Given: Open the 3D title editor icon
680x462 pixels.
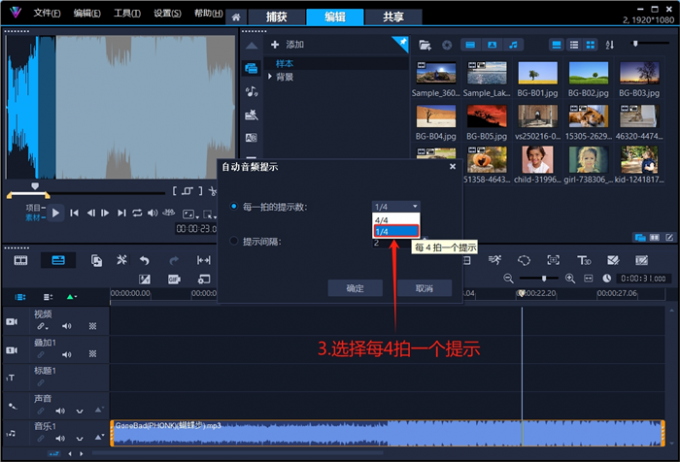Looking at the screenshot, I should point(583,260).
